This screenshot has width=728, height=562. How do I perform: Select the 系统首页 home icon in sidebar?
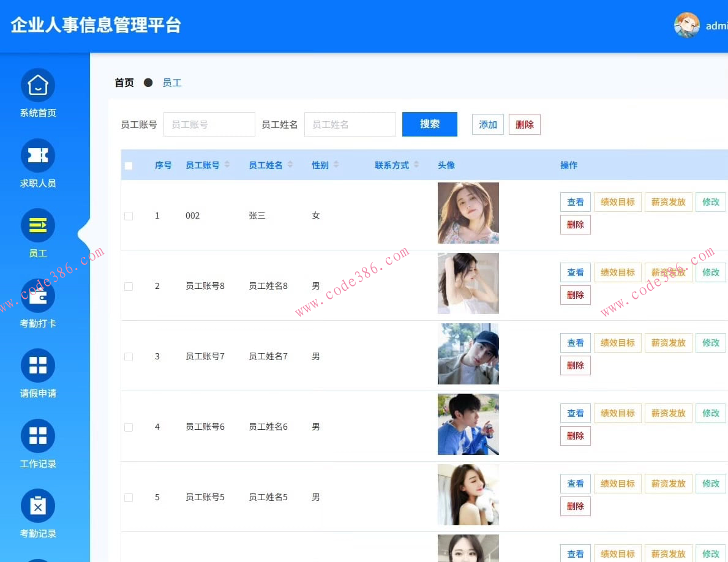pos(38,85)
